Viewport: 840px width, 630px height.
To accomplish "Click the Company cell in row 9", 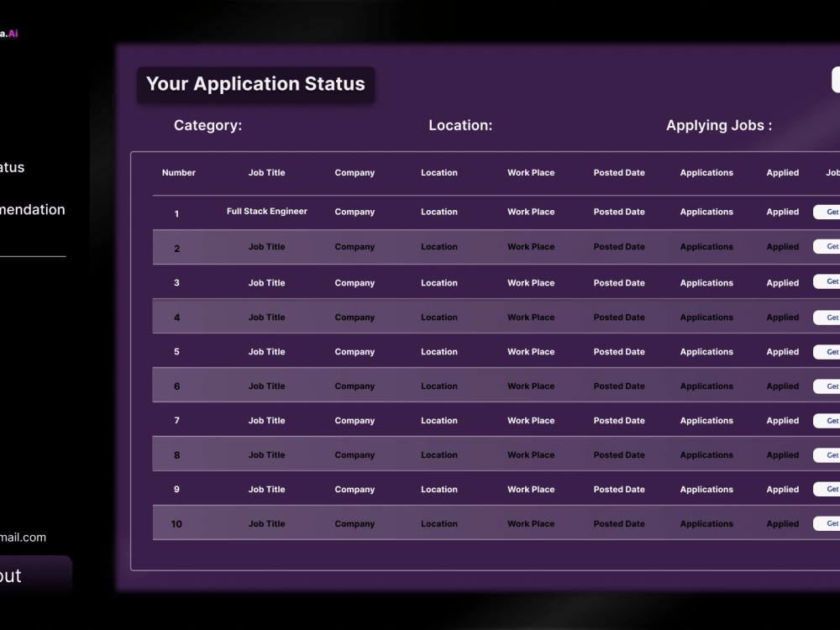I will [x=354, y=489].
